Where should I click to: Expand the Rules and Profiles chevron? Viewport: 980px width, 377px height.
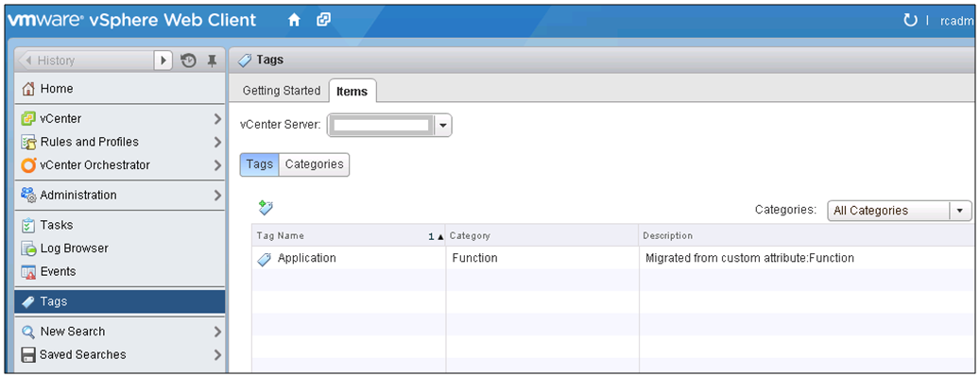pos(216,142)
